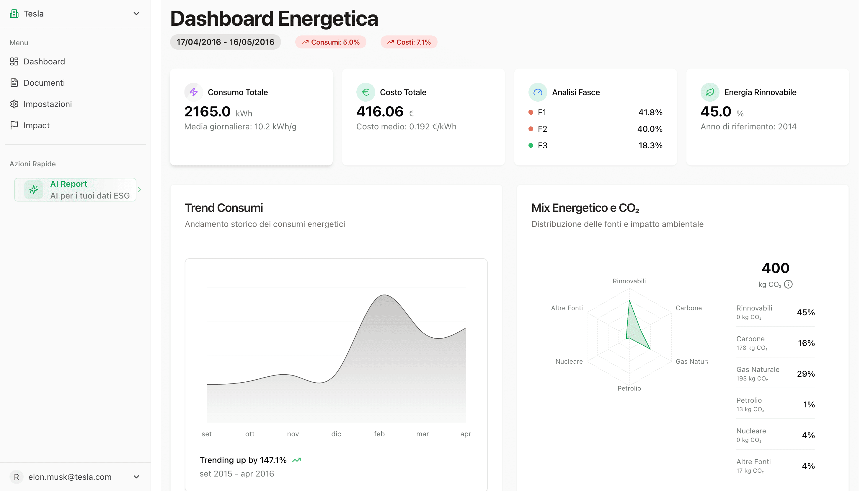This screenshot has height=491, width=868.
Task: Click the F3 green dot indicator
Action: 531,145
